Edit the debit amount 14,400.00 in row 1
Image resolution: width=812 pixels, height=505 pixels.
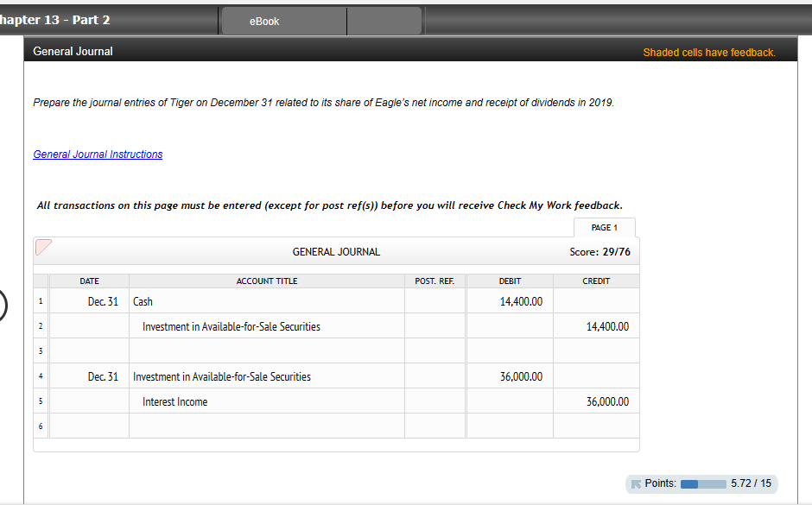pos(510,301)
